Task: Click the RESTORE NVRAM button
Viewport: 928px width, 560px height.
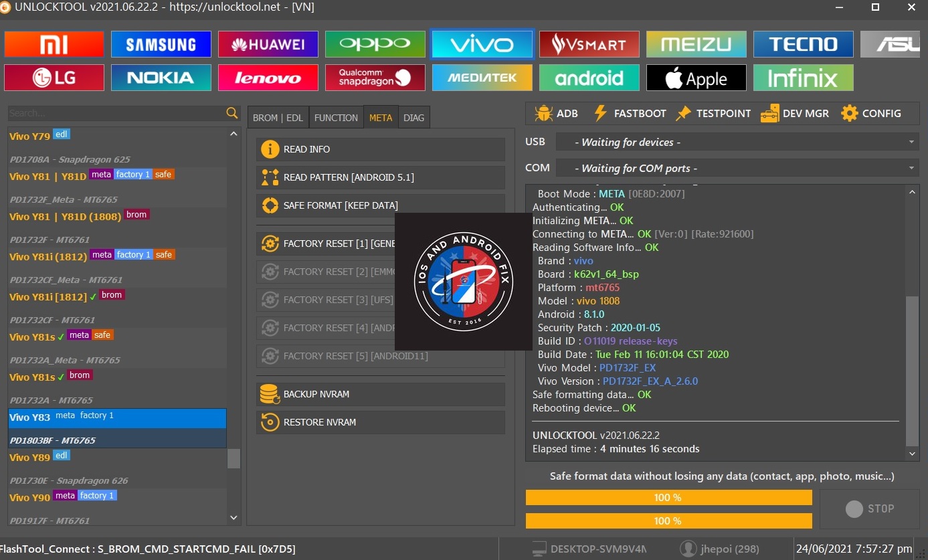Action: [381, 422]
